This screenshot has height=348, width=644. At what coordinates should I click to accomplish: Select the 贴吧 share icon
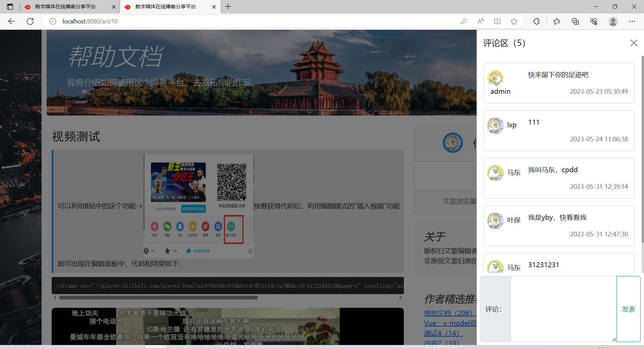click(218, 226)
